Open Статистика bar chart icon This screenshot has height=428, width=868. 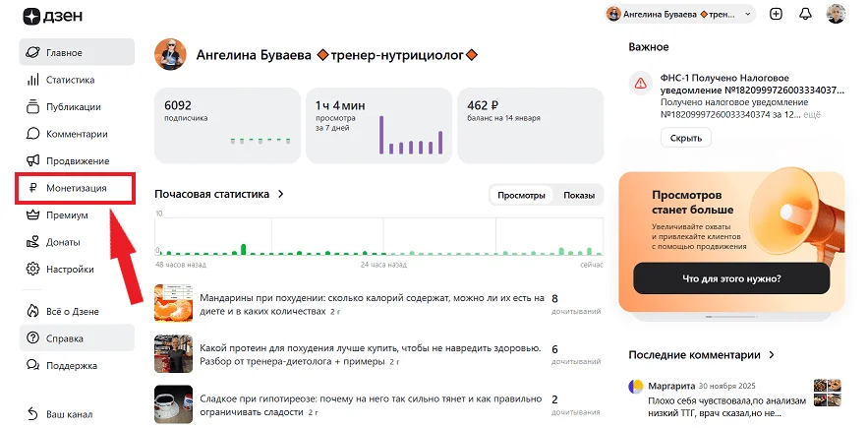point(33,80)
